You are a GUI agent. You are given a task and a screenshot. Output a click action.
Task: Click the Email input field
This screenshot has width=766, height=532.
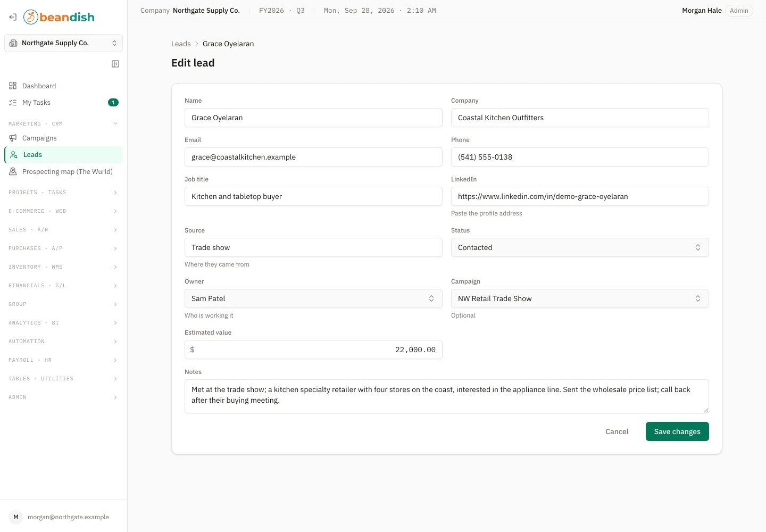(313, 157)
